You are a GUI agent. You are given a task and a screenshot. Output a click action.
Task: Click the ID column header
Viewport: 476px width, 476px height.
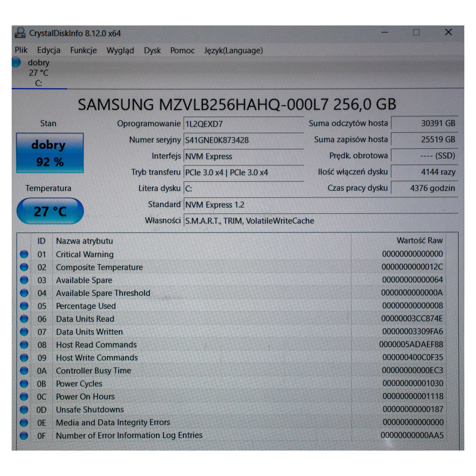pyautogui.click(x=41, y=241)
